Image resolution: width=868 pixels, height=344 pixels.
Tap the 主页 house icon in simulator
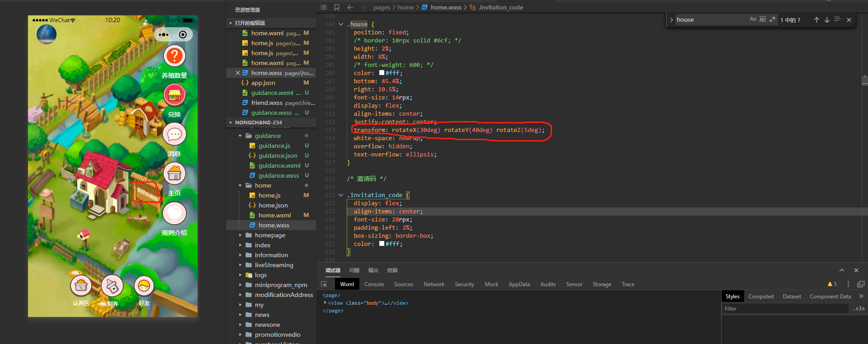pyautogui.click(x=175, y=174)
